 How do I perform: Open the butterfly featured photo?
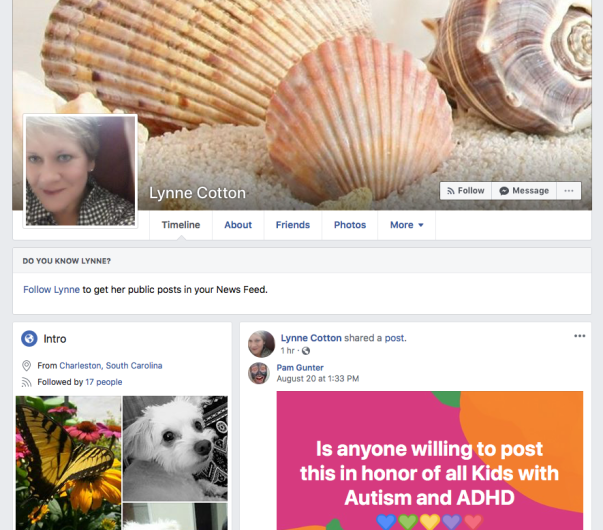pos(68,463)
